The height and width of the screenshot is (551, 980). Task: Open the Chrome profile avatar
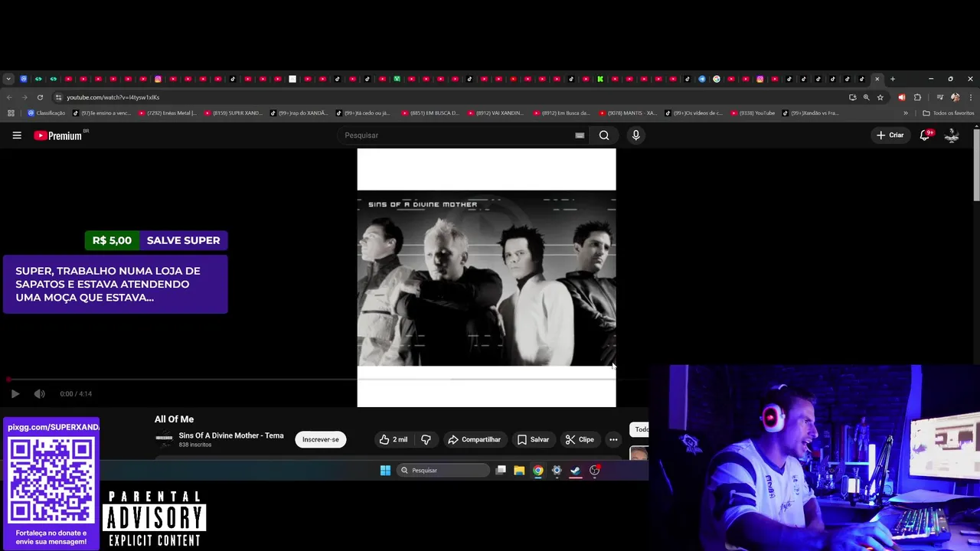(955, 97)
